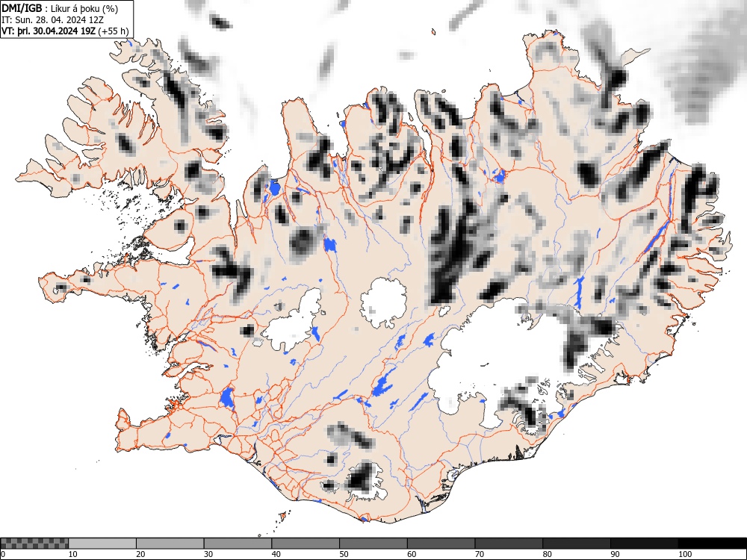Viewport: 747px width, 560px height.
Task: Click the 80–90% legend swatch
Action: click(577, 544)
